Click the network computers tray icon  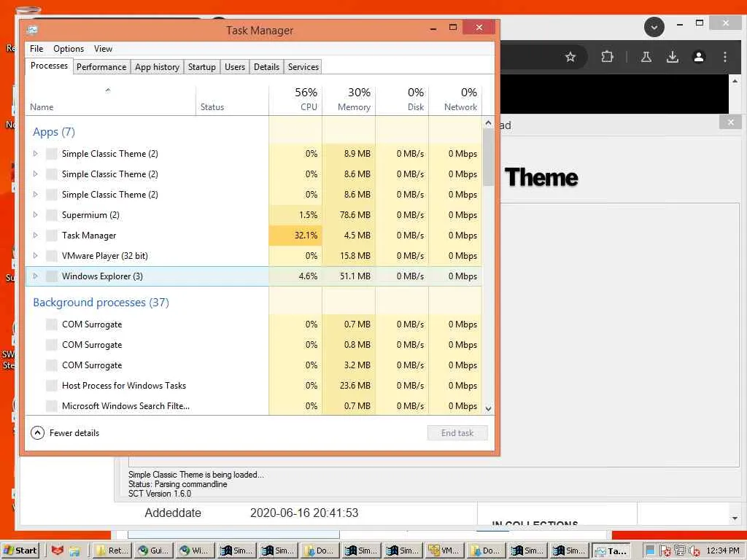click(680, 551)
